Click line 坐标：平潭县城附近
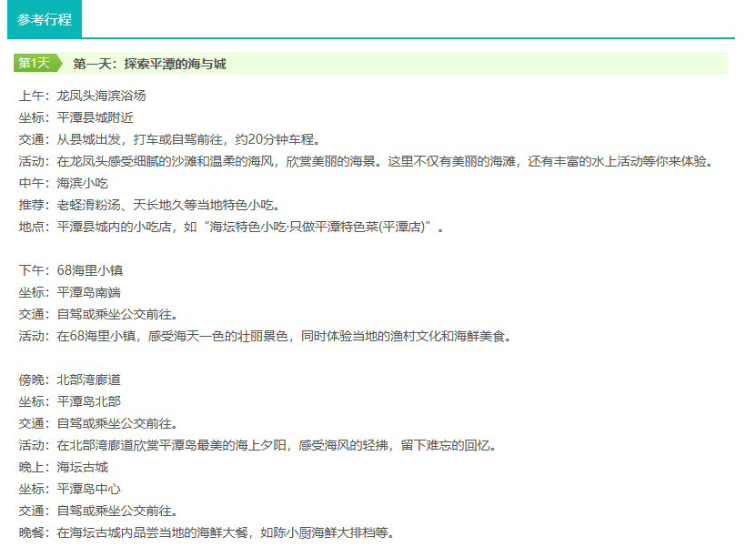The image size is (756, 547). [76, 117]
